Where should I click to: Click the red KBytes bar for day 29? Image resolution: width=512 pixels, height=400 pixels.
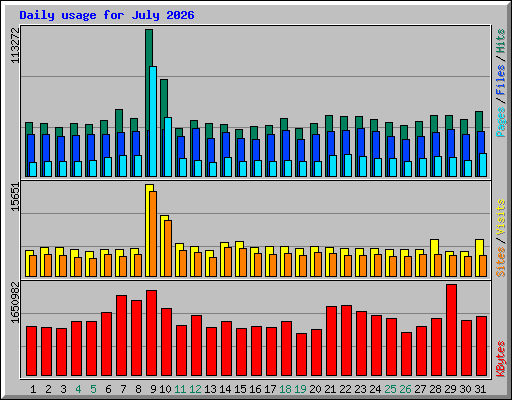[451, 330]
